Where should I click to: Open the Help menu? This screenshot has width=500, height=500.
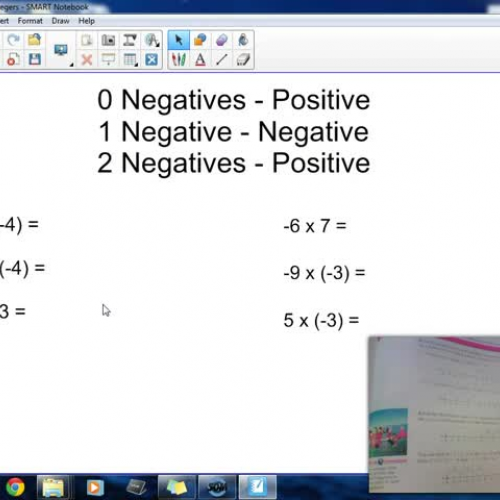(x=86, y=21)
